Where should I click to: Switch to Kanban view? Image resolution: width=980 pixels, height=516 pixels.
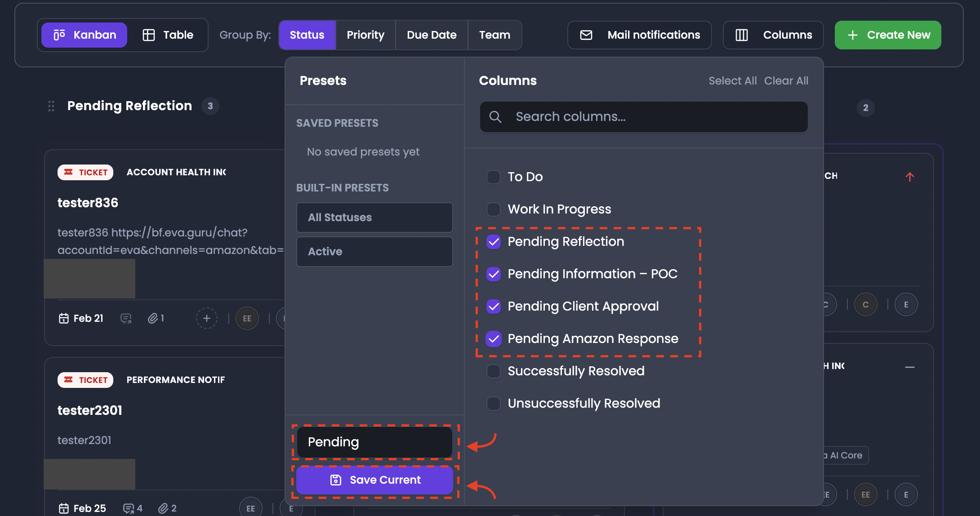[x=85, y=35]
